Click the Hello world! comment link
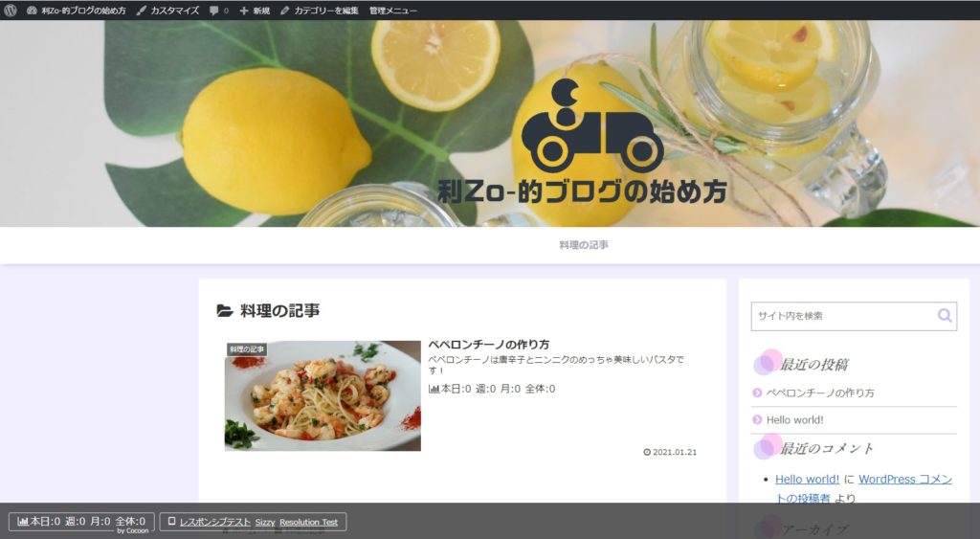 807,479
